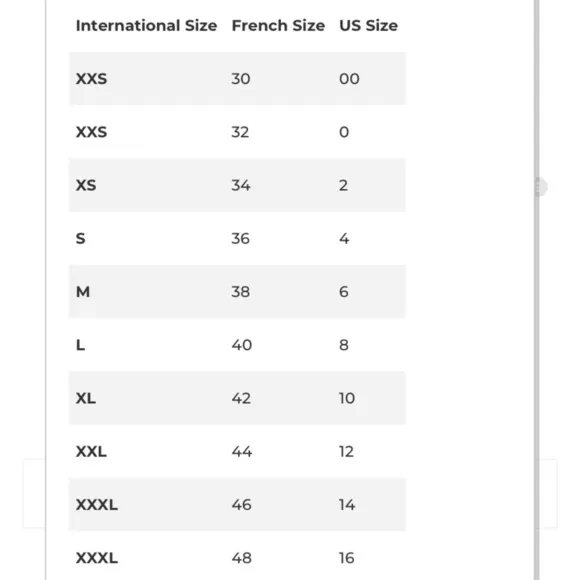580x580 pixels.
Task: Click the size chart vertical scrollbar
Action: point(537,290)
